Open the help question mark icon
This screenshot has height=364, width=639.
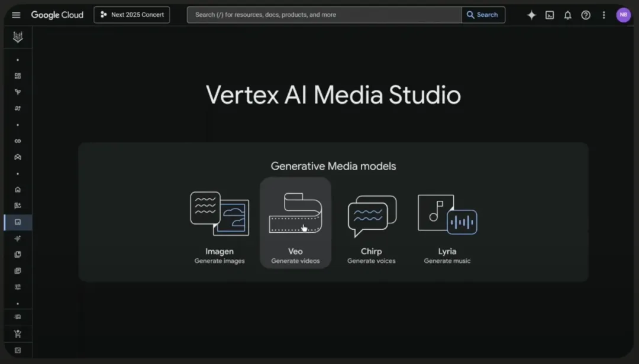(586, 15)
